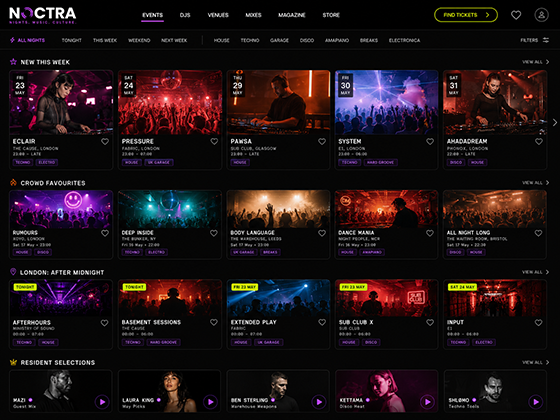Click the NOCTRA logo
This screenshot has height=420, width=560.
click(42, 15)
